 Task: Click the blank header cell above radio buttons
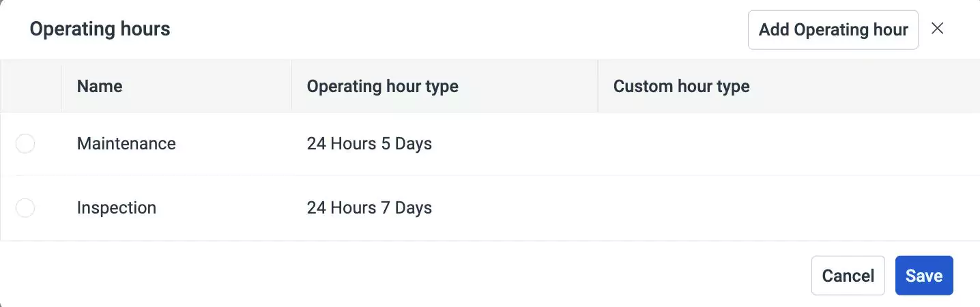click(31, 87)
